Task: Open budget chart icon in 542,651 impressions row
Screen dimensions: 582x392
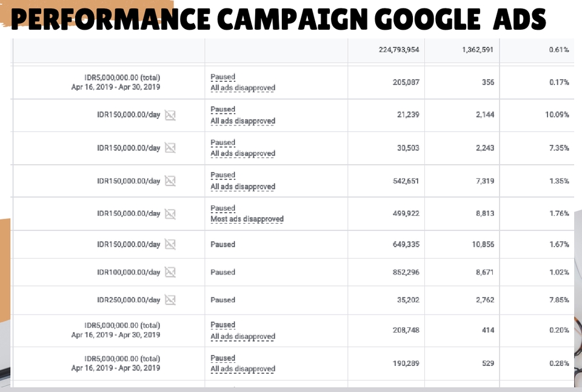Action: coord(170,181)
